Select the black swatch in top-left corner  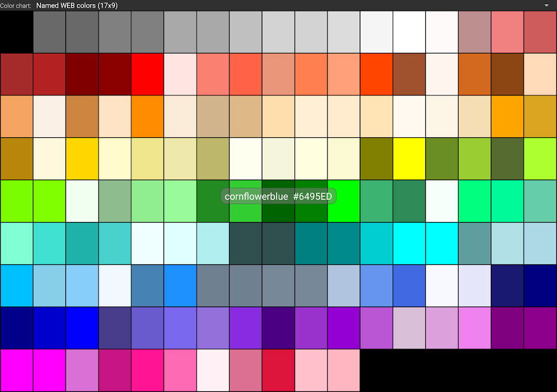pyautogui.click(x=16, y=32)
